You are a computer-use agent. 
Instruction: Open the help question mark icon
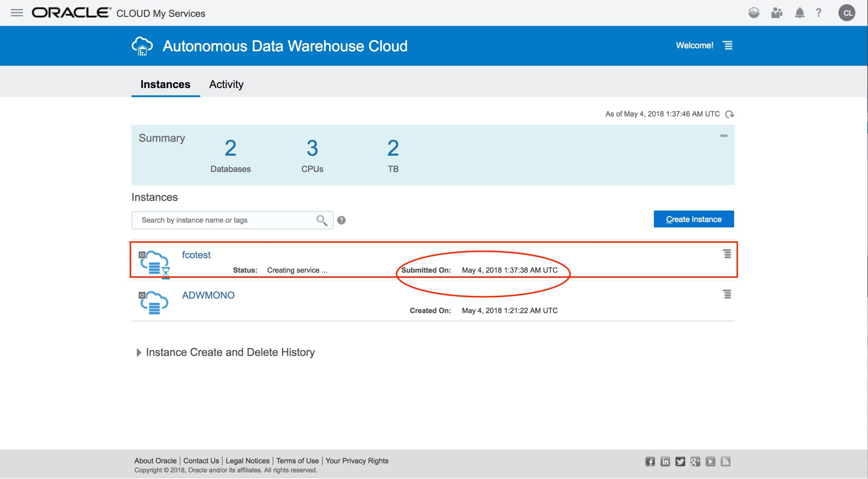[818, 13]
